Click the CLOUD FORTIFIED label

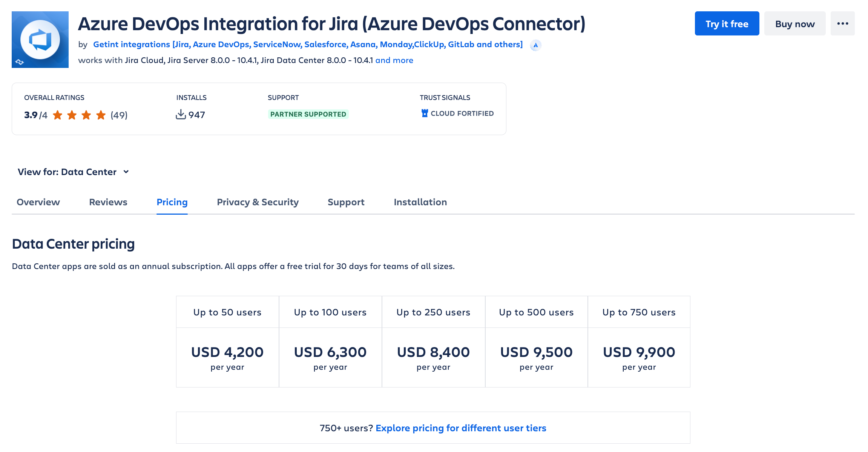(462, 114)
